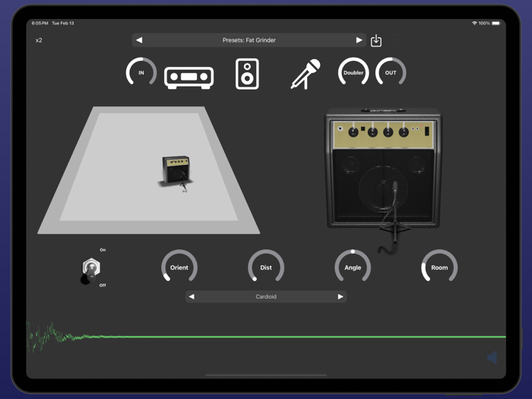Screen dimensions: 532x399
Task: Tap the speaker mute icon bottom corner
Action: pyautogui.click(x=492, y=357)
